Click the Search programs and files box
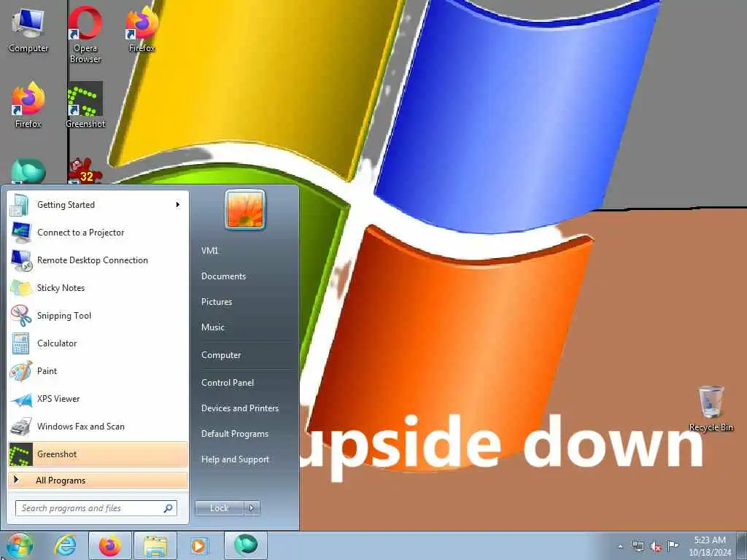Image resolution: width=747 pixels, height=560 pixels. pyautogui.click(x=96, y=508)
